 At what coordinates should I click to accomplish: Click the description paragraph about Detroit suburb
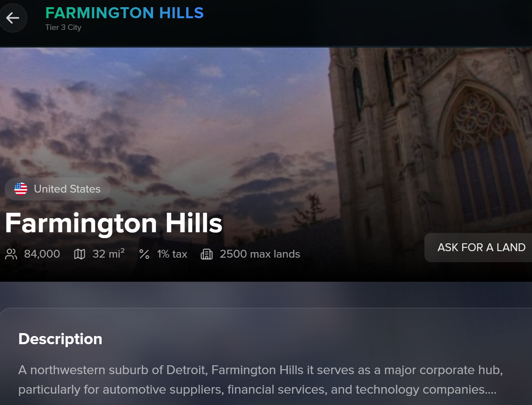pyautogui.click(x=261, y=380)
